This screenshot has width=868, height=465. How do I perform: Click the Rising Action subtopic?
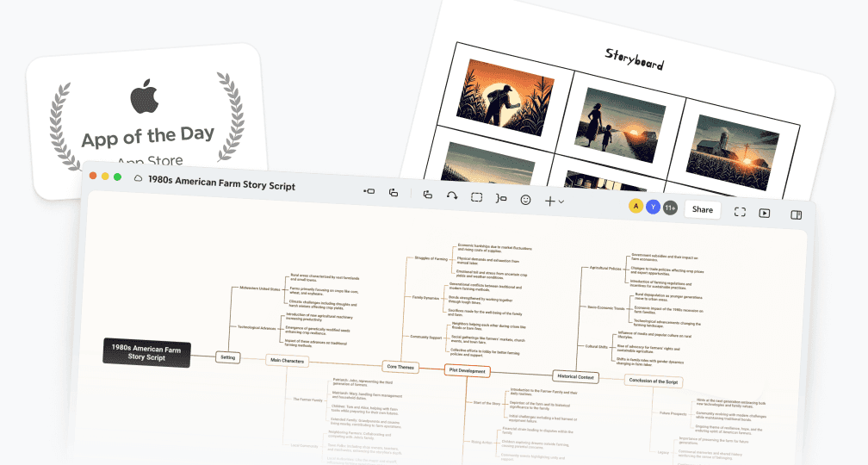coord(481,442)
